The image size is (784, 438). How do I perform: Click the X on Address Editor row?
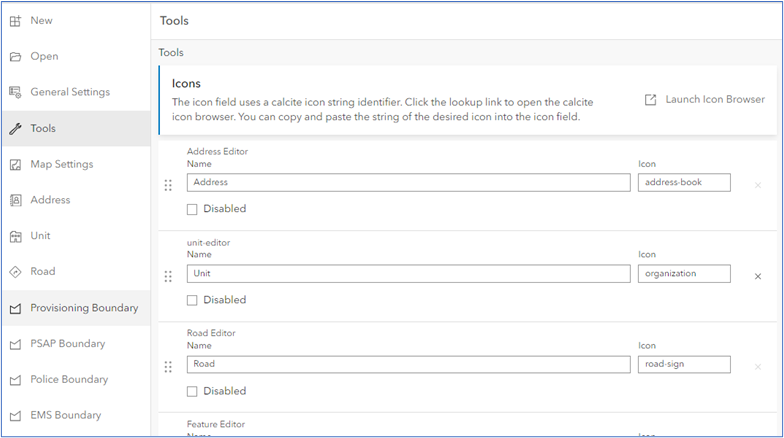tap(758, 185)
